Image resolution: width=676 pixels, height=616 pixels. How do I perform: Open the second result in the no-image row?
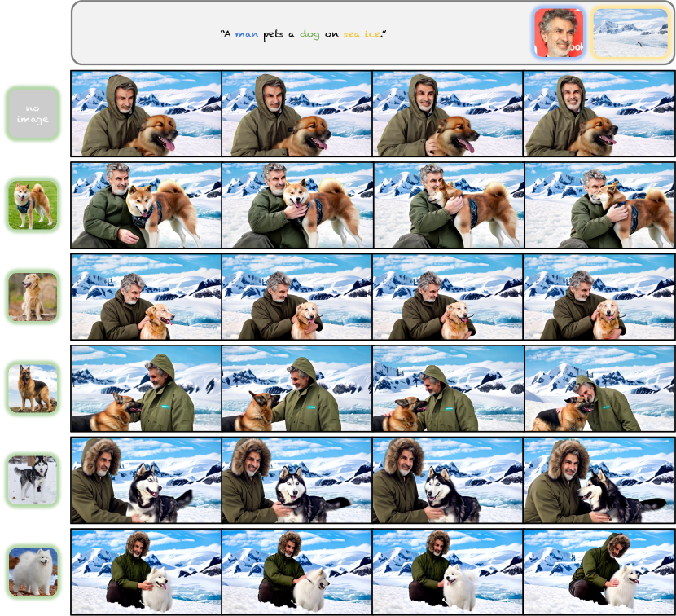296,113
